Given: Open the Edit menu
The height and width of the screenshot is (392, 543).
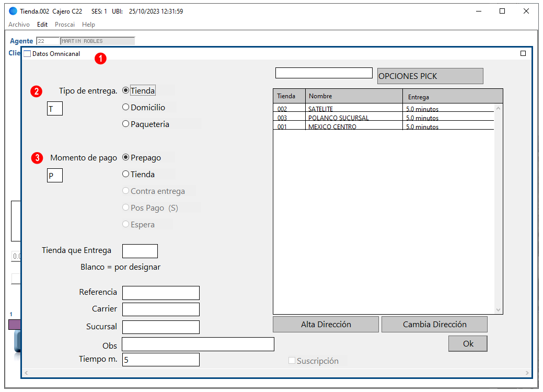Looking at the screenshot, I should click(x=42, y=25).
